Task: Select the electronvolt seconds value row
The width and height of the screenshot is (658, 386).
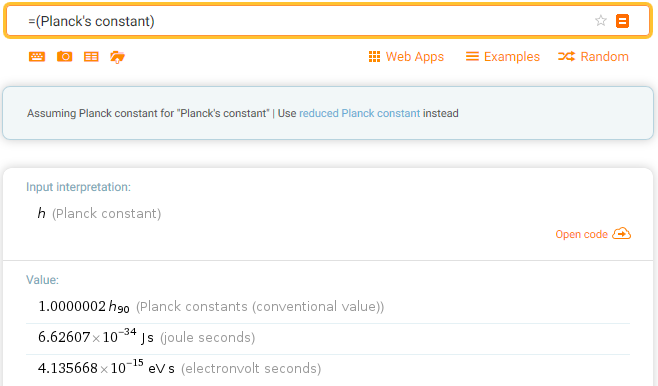Action: click(x=328, y=368)
